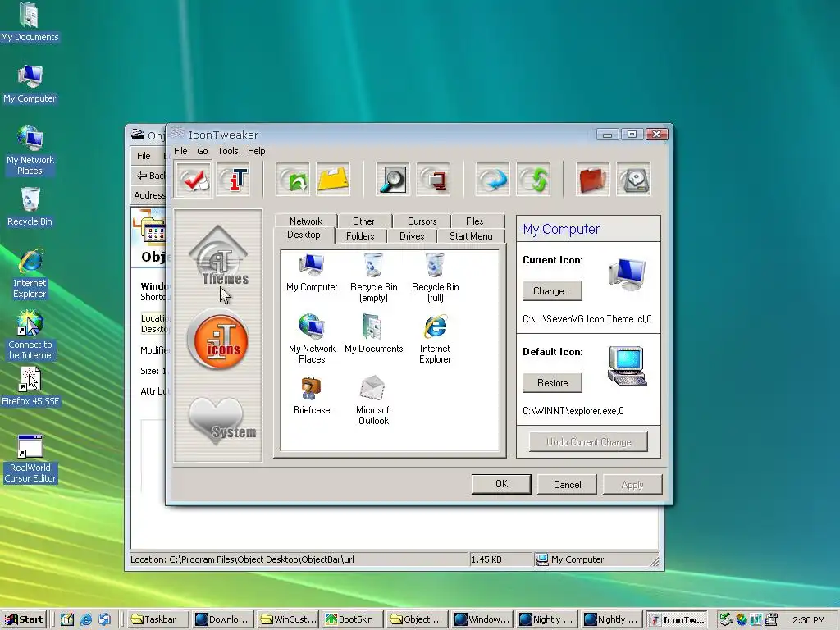
Task: Switch to the Network tab
Action: tap(306, 221)
